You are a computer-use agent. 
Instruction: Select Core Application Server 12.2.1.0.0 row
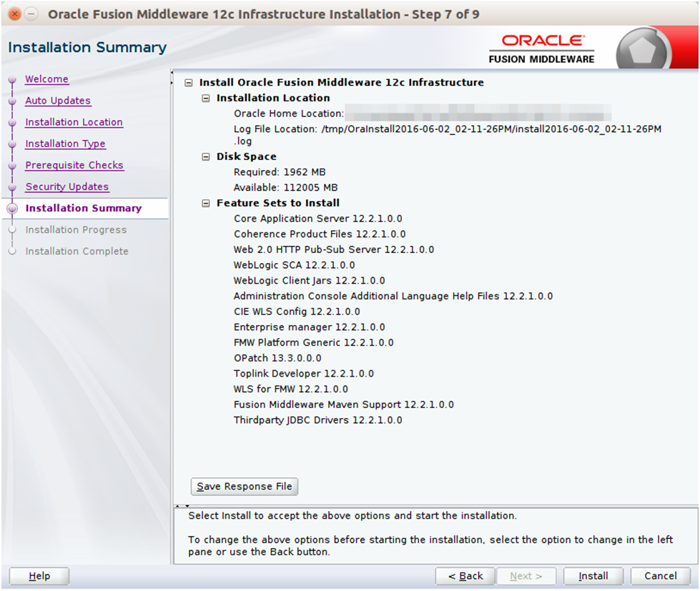(318, 219)
